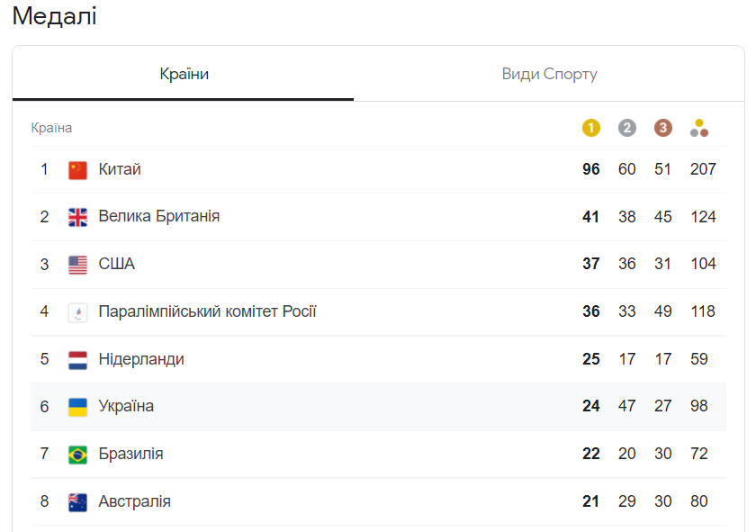Screen dimensions: 756x532
Task: Open the Види Спорту tab
Action: click(x=549, y=74)
